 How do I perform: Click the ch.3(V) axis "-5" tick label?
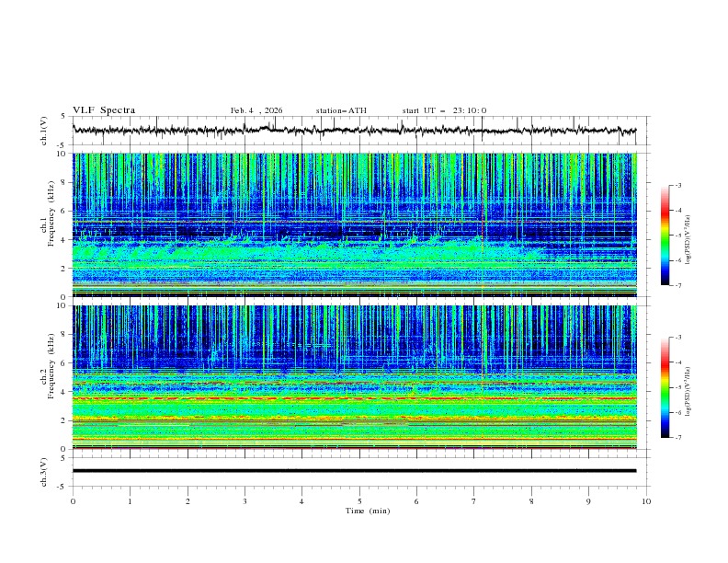pyautogui.click(x=63, y=487)
